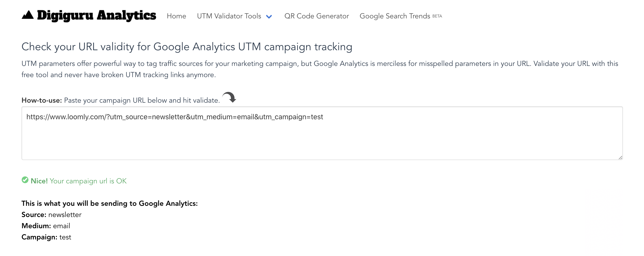The width and height of the screenshot is (644, 256).
Task: Click the Digiguru Analytics brand name
Action: [x=96, y=16]
